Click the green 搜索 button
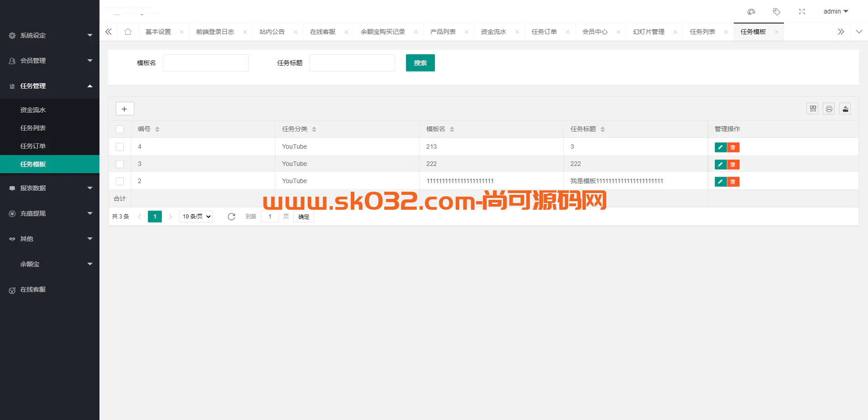Screen dimensions: 868x420 click(420, 63)
